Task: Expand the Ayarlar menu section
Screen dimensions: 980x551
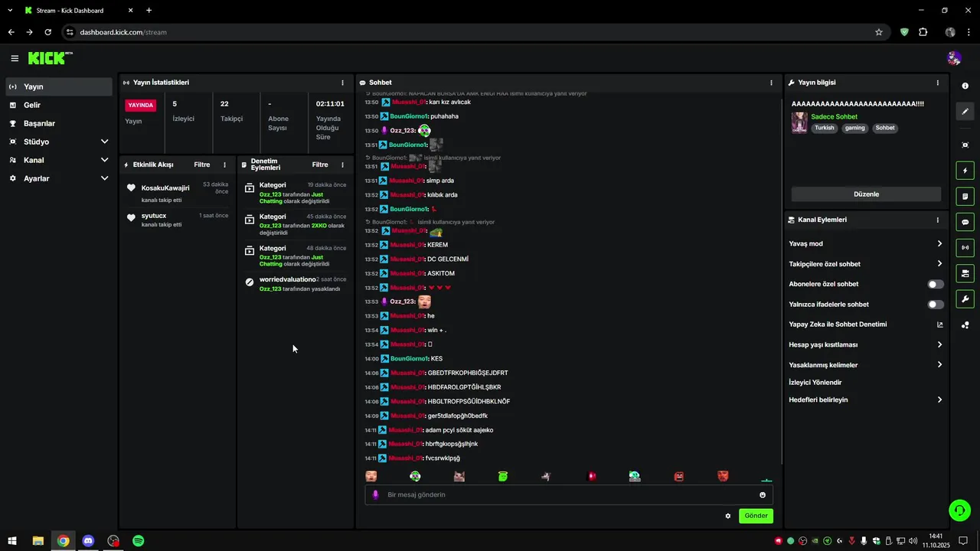Action: pyautogui.click(x=59, y=178)
